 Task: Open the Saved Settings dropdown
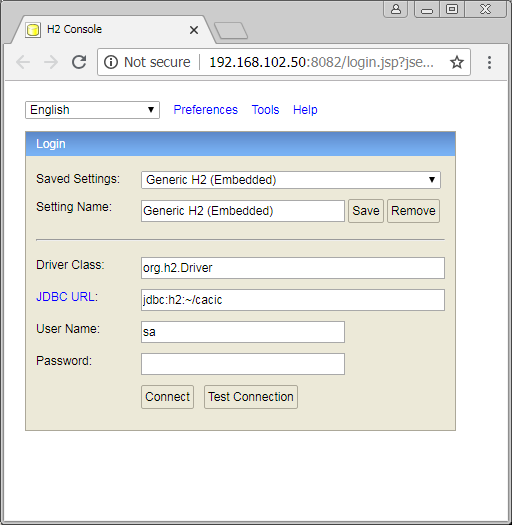click(x=291, y=180)
